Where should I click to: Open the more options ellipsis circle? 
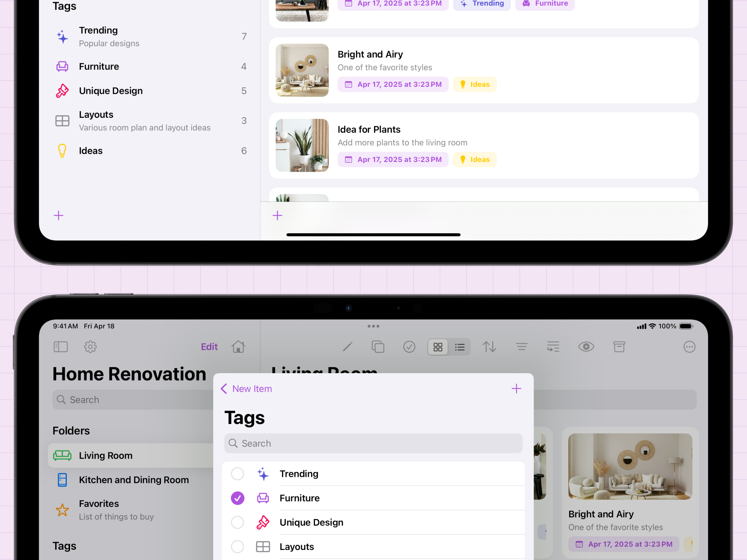click(x=689, y=347)
